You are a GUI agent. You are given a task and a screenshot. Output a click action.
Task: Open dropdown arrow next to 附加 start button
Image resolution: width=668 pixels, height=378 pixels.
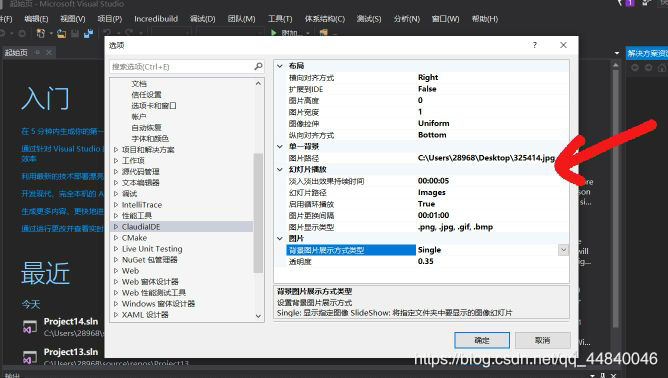pyautogui.click(x=308, y=33)
